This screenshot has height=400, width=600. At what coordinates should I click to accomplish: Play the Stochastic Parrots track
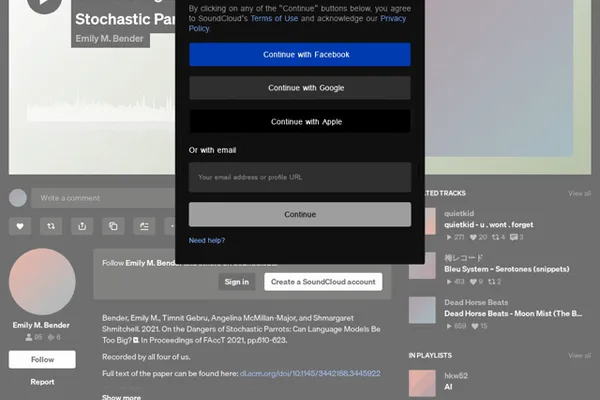click(x=44, y=2)
